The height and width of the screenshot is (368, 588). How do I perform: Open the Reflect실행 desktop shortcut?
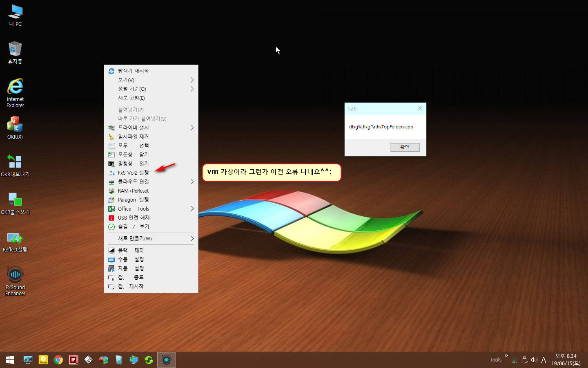(15, 242)
